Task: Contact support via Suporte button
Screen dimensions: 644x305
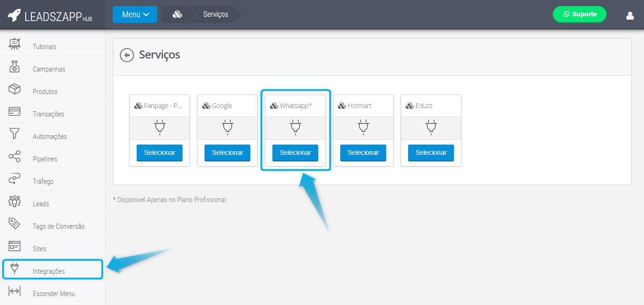Action: click(x=579, y=14)
